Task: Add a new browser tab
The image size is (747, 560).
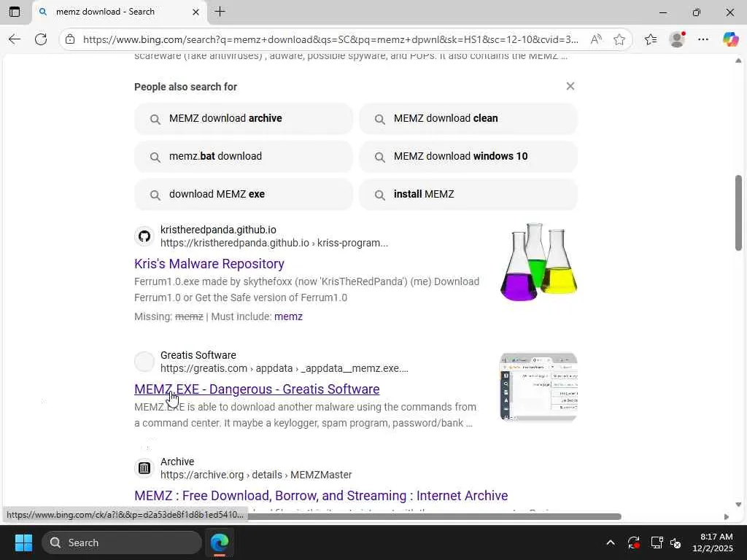Action: click(x=220, y=12)
